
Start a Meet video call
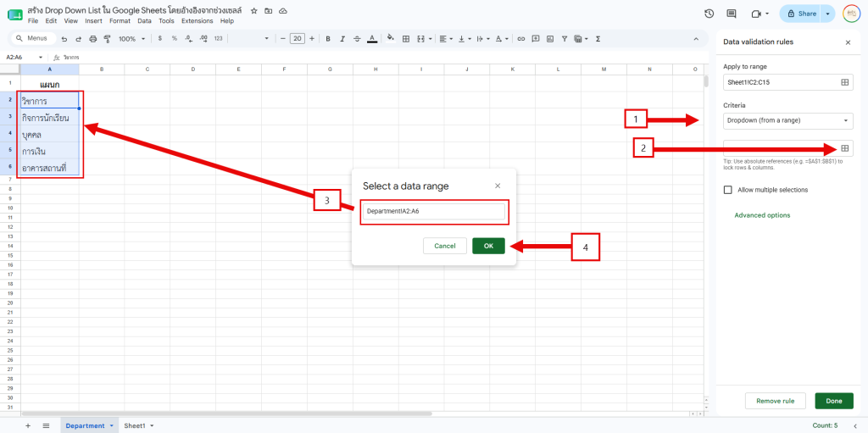click(756, 14)
